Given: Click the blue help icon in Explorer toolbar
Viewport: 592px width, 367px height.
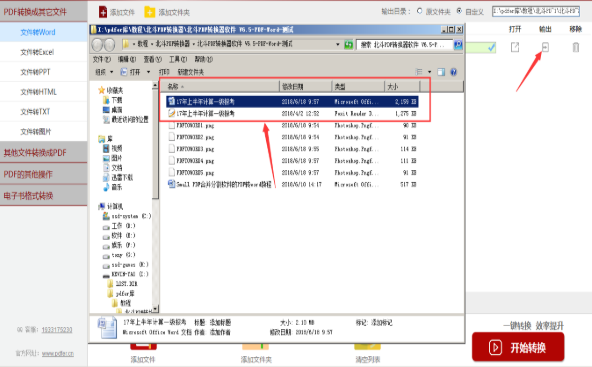Looking at the screenshot, I should [x=454, y=72].
